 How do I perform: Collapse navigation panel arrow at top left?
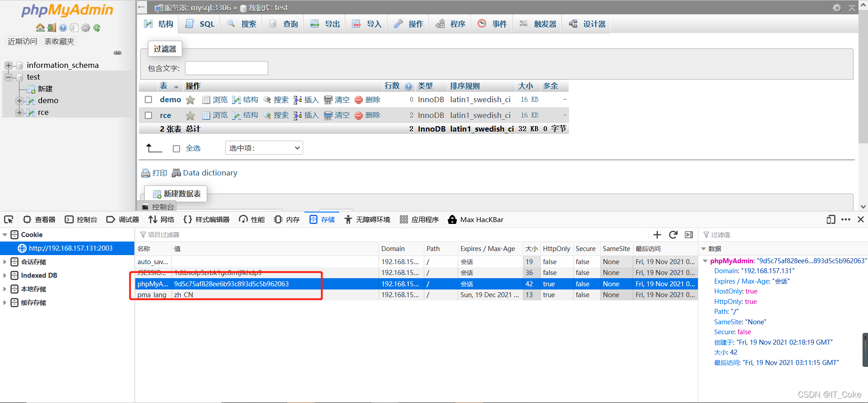coord(142,7)
